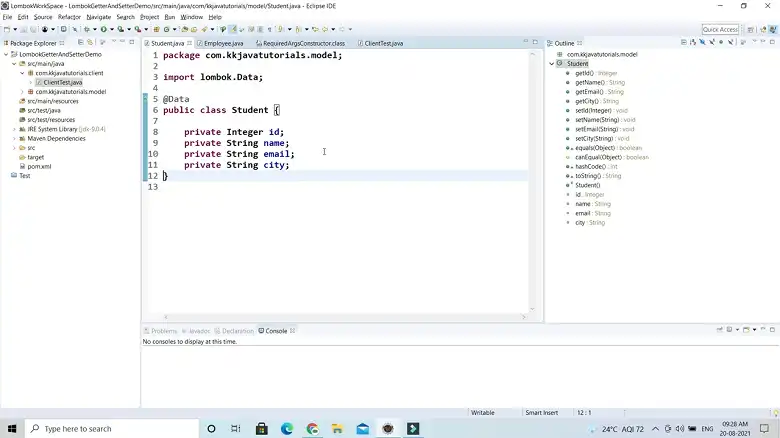
Task: Open the File menu
Action: click(x=7, y=17)
